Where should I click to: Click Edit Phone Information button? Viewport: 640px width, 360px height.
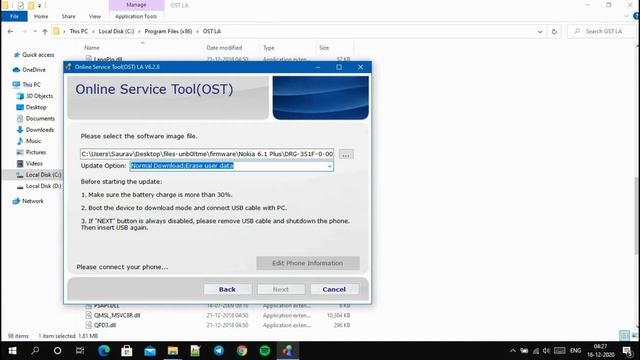tap(308, 263)
